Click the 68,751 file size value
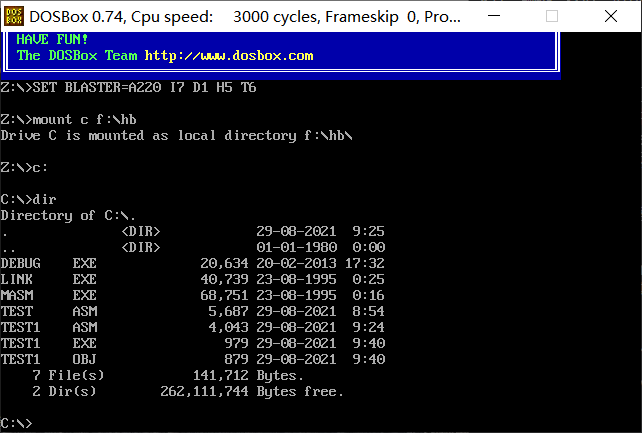This screenshot has height=433, width=642. click(x=224, y=295)
